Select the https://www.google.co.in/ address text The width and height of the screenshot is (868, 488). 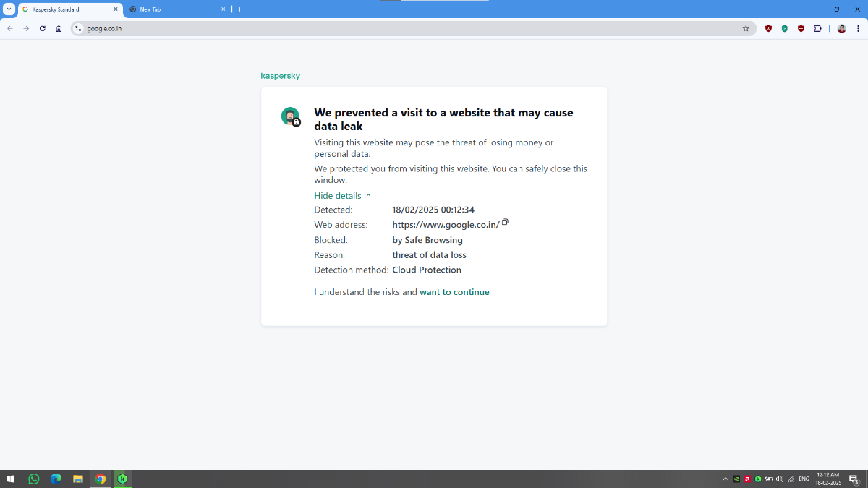446,225
